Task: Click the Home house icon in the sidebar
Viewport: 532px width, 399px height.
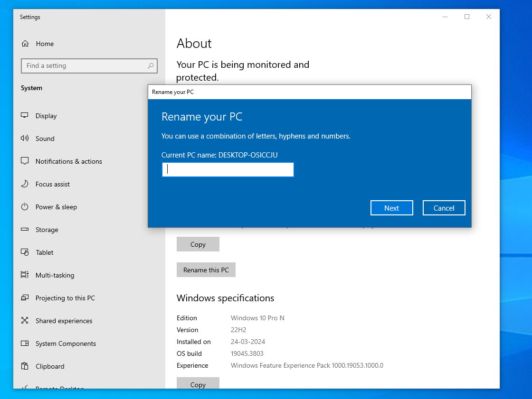Action: point(25,44)
